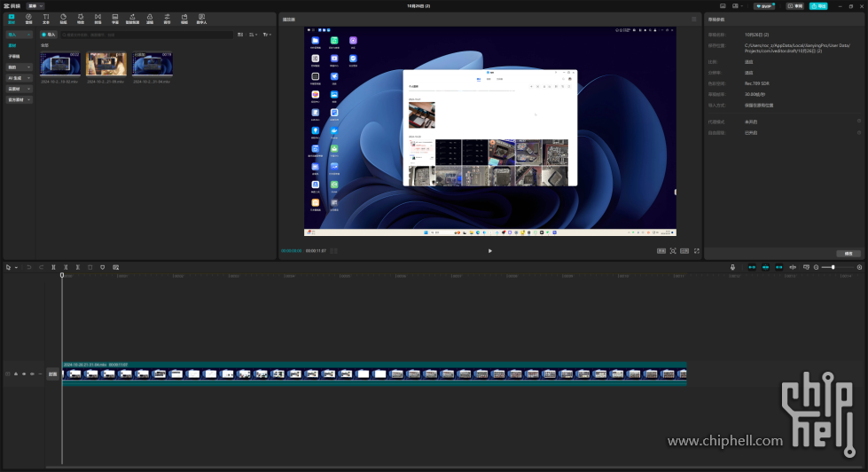868x472 pixels.
Task: Click the timeline ruler at the 00:05 mark
Action: 344,275
